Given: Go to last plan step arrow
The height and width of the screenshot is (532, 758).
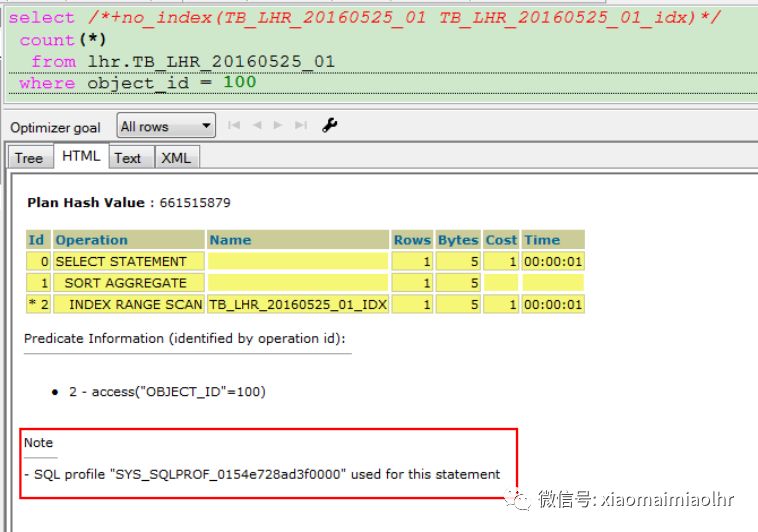Looking at the screenshot, I should click(301, 125).
